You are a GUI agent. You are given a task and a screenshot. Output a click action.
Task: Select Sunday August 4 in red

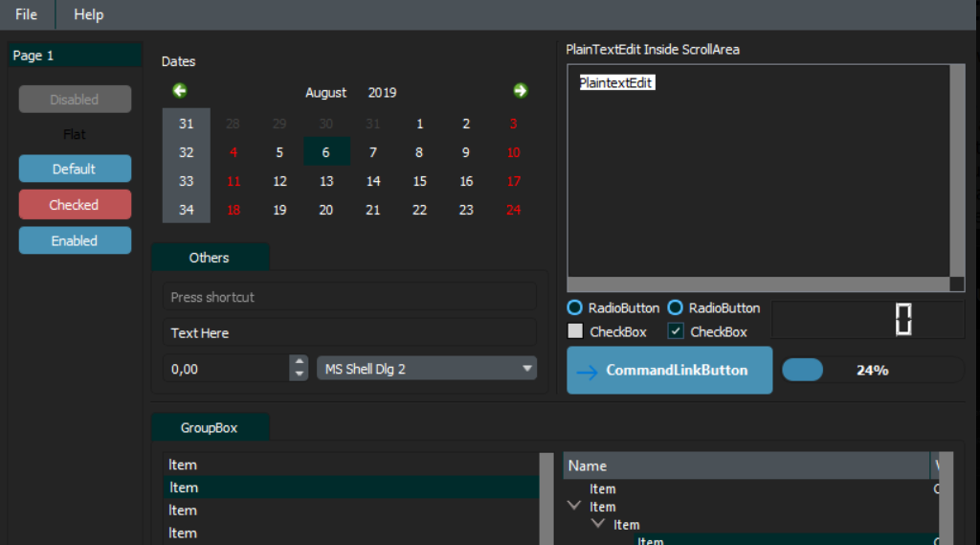pos(234,152)
